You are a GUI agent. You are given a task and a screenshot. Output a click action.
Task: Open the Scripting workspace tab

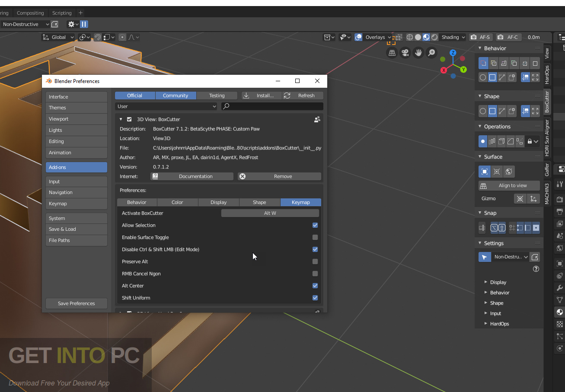click(x=62, y=13)
